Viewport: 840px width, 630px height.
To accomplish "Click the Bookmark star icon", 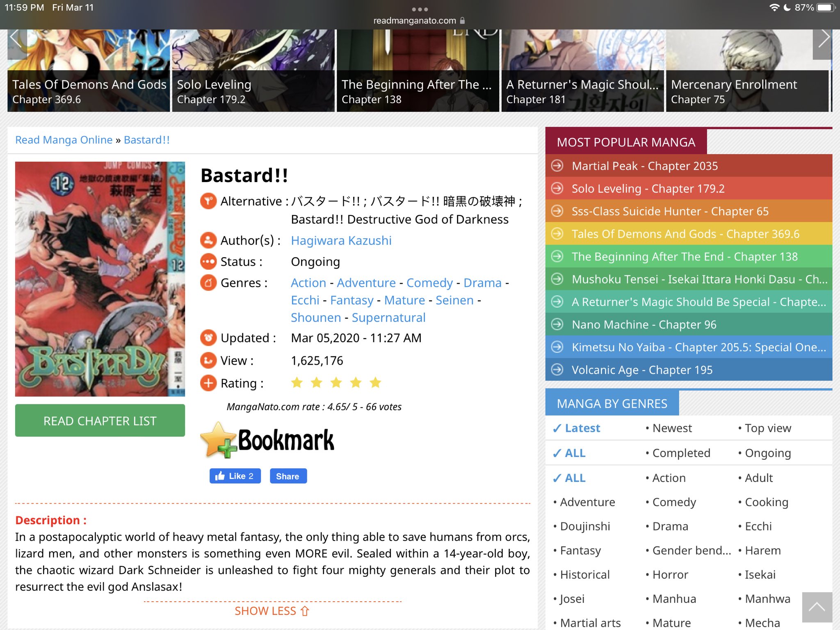I will coord(219,440).
